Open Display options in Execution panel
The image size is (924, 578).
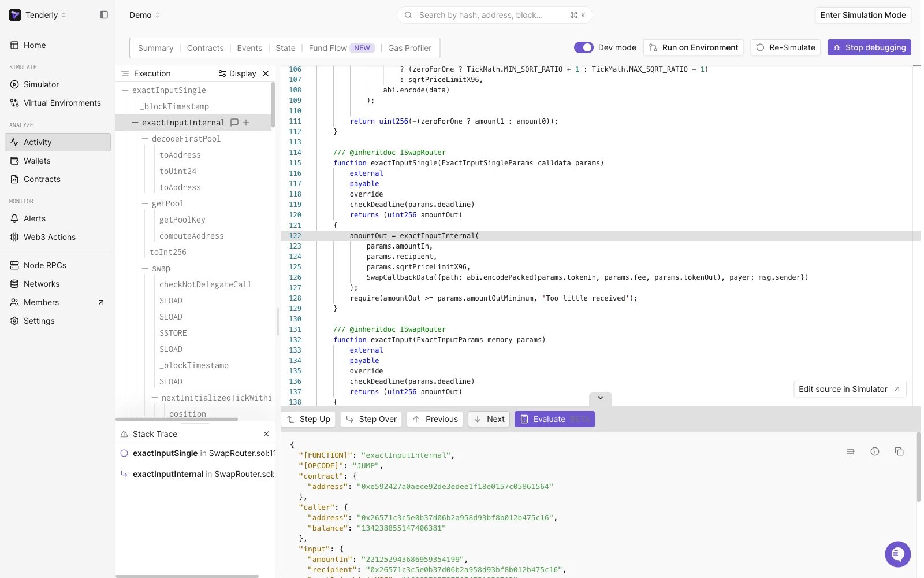(237, 73)
